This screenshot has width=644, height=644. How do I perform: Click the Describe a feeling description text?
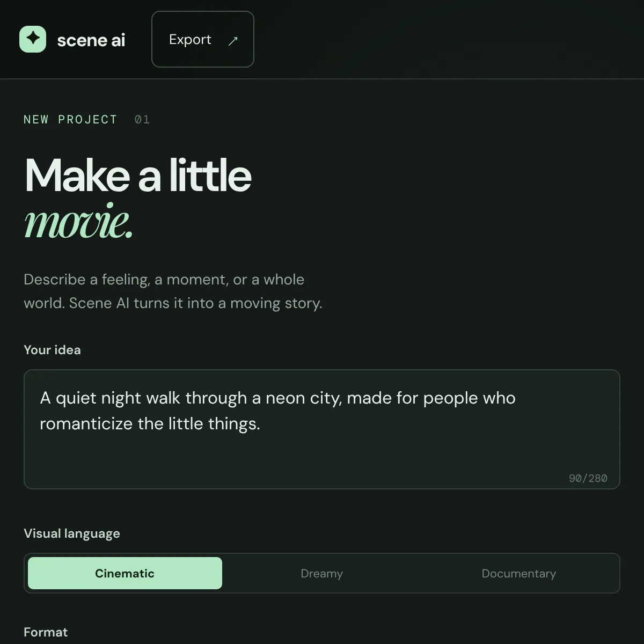point(173,291)
